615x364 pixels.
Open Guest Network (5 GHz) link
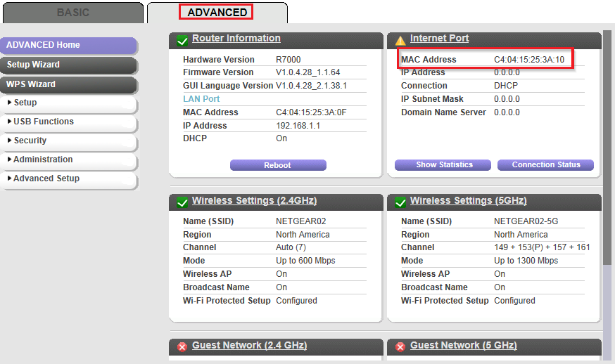click(463, 345)
